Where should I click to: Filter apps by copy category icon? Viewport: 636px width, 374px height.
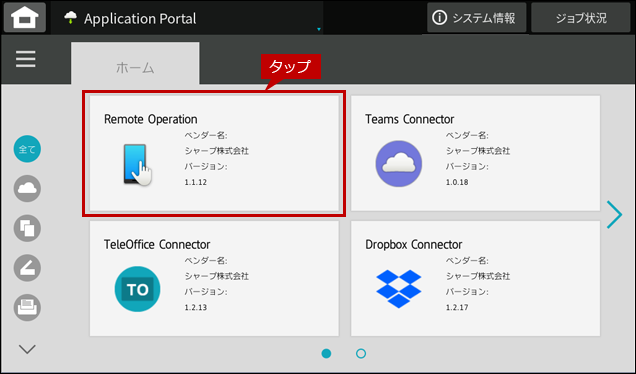pos(27,228)
